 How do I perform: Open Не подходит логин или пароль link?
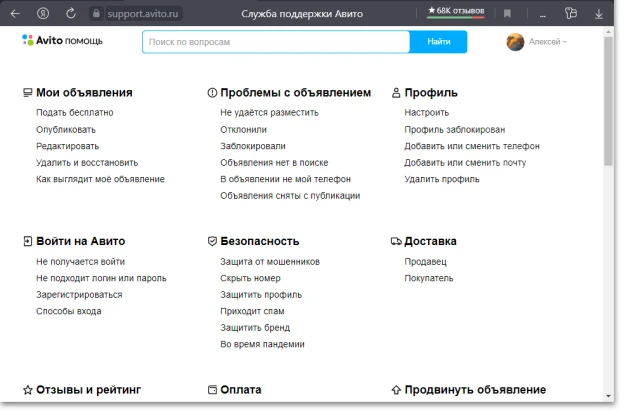[101, 278]
